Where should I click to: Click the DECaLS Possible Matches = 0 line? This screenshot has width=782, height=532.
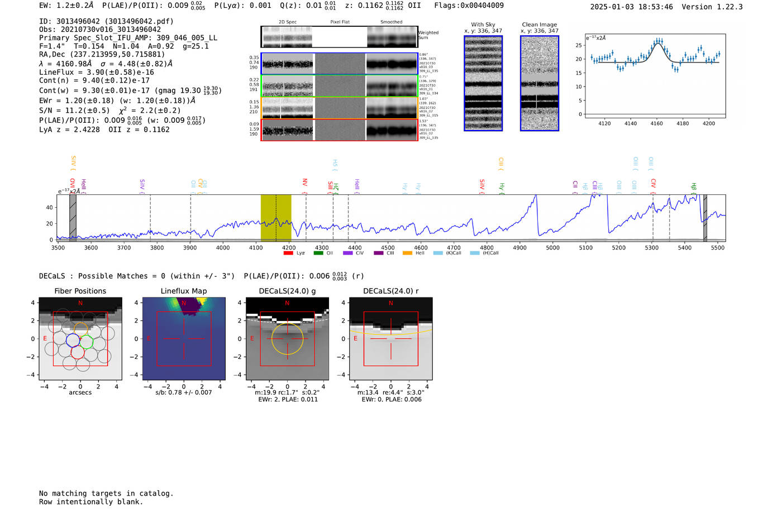(x=137, y=276)
